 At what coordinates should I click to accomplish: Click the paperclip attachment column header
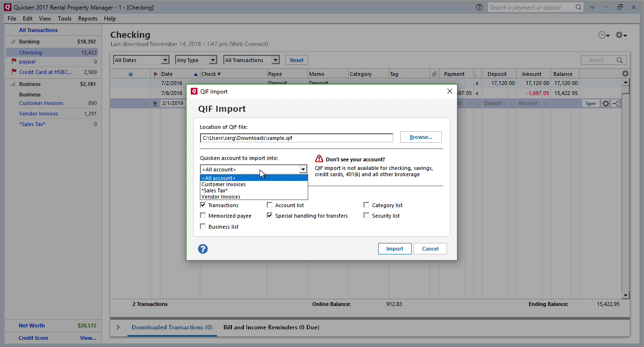434,74
